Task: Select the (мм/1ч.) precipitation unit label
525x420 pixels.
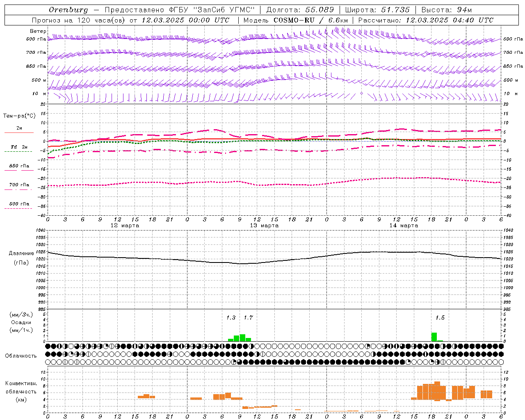Action: (x=21, y=330)
